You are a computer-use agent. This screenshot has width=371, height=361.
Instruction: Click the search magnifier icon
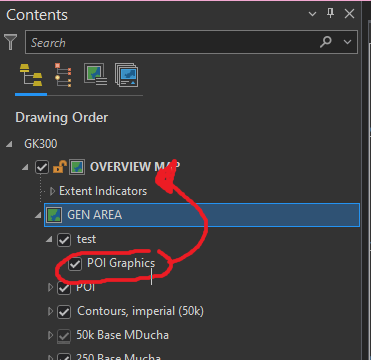[x=326, y=42]
